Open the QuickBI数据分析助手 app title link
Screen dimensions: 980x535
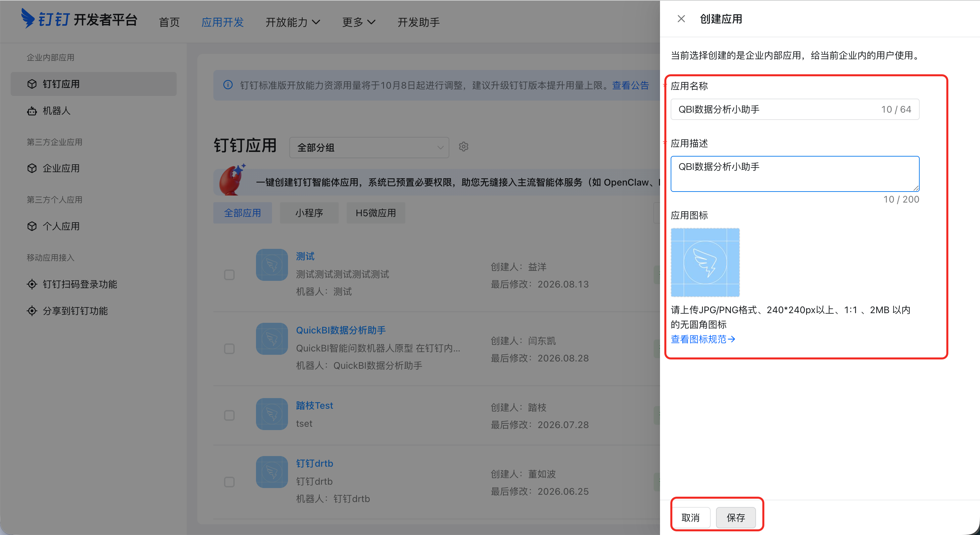click(x=341, y=330)
